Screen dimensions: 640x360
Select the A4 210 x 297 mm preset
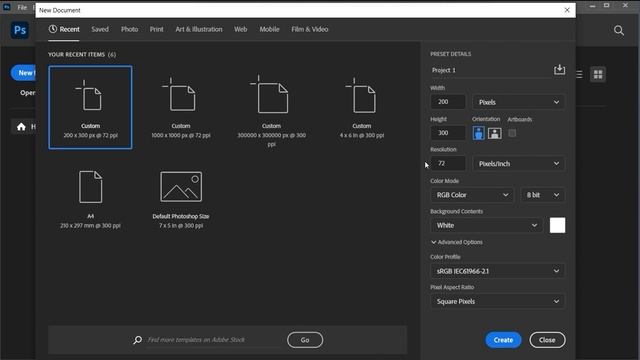click(x=90, y=199)
